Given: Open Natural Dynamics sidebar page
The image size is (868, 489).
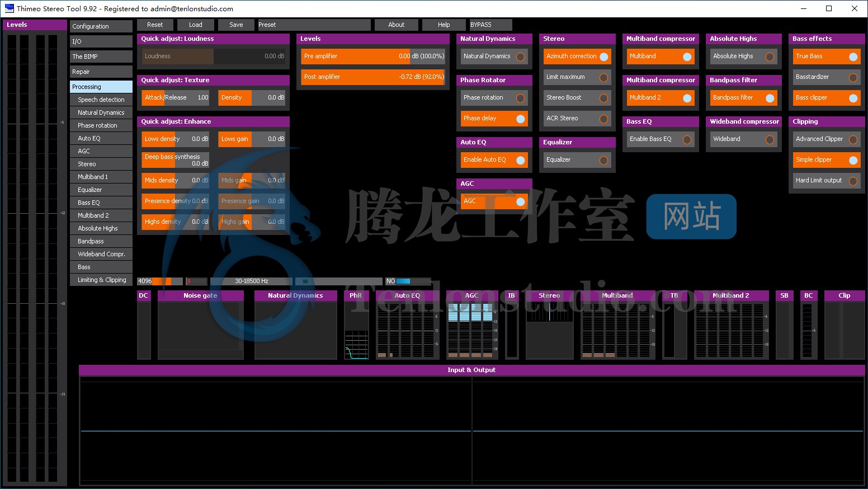Looking at the screenshot, I should click(101, 112).
